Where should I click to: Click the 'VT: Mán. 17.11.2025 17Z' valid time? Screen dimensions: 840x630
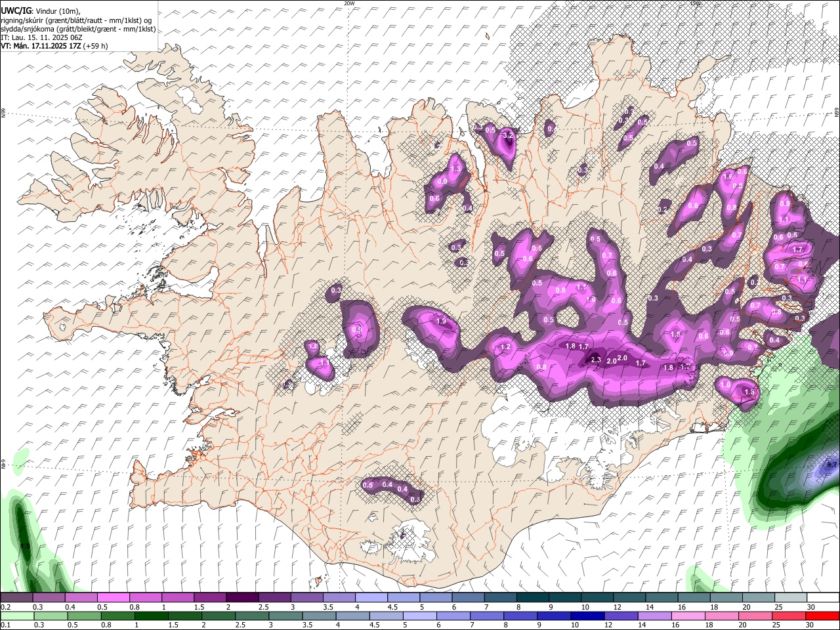pyautogui.click(x=41, y=46)
